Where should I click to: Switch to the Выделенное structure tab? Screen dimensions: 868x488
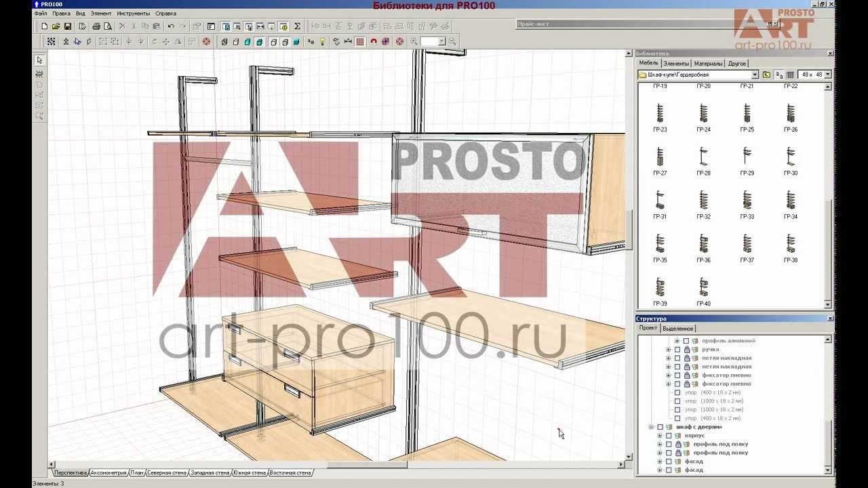tap(678, 329)
